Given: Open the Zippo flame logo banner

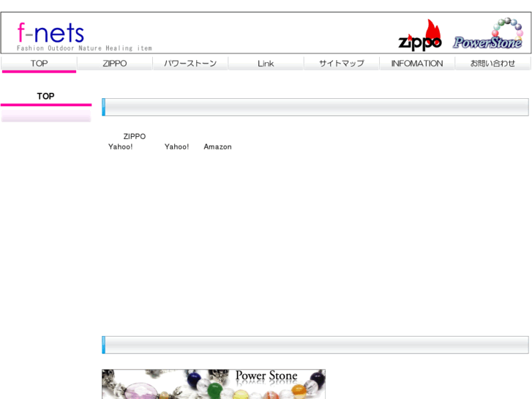Looking at the screenshot, I should [420, 35].
